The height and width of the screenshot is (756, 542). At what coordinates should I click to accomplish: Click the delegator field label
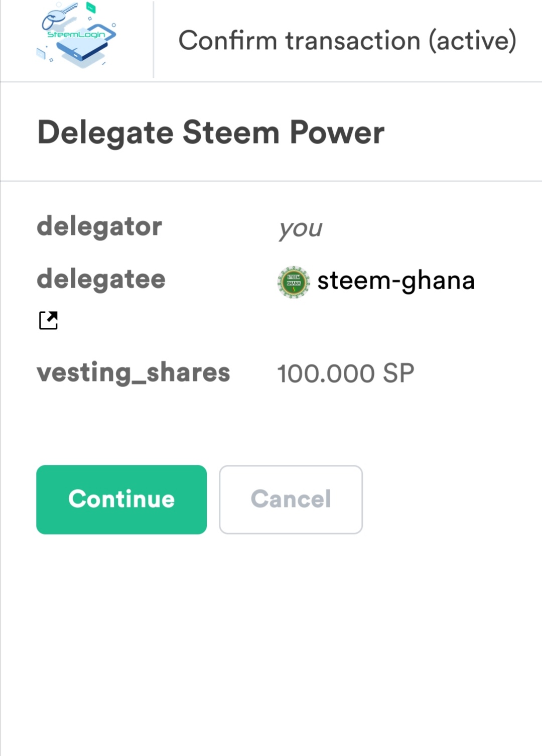click(99, 227)
